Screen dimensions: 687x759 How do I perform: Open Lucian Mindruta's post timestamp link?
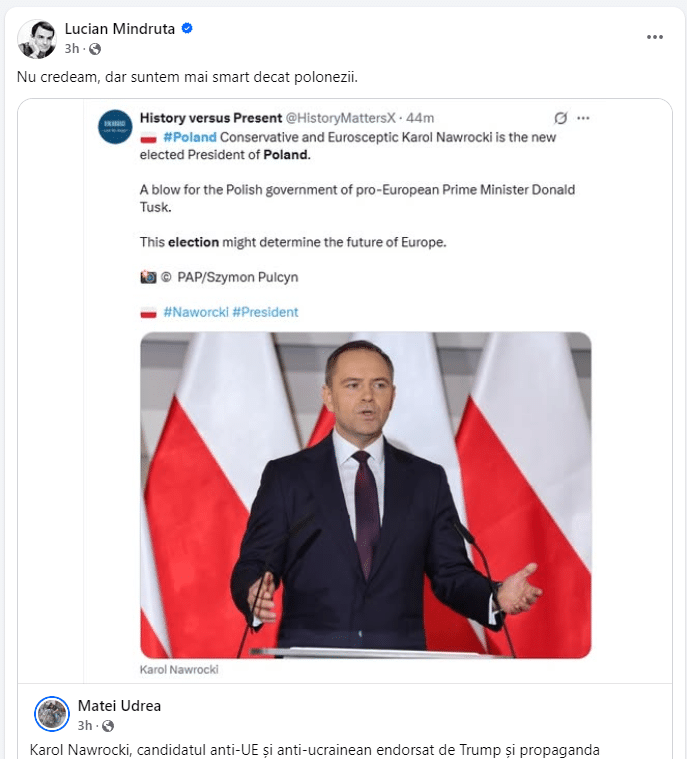(72, 49)
